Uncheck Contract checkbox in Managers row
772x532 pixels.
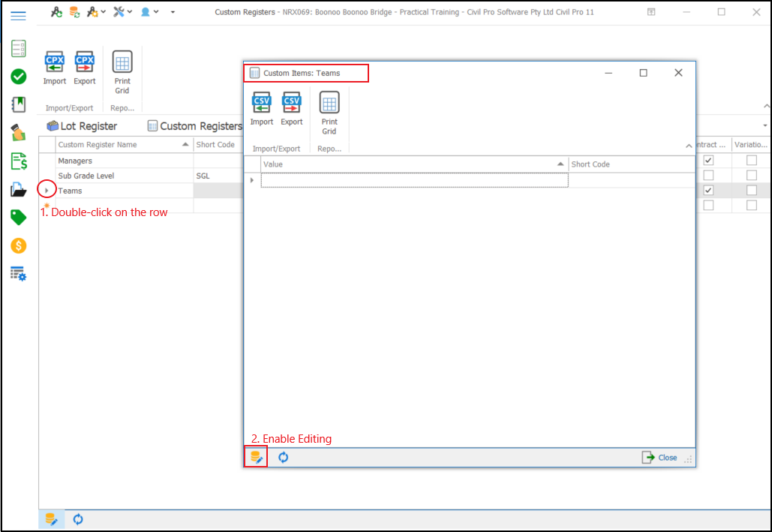click(708, 161)
